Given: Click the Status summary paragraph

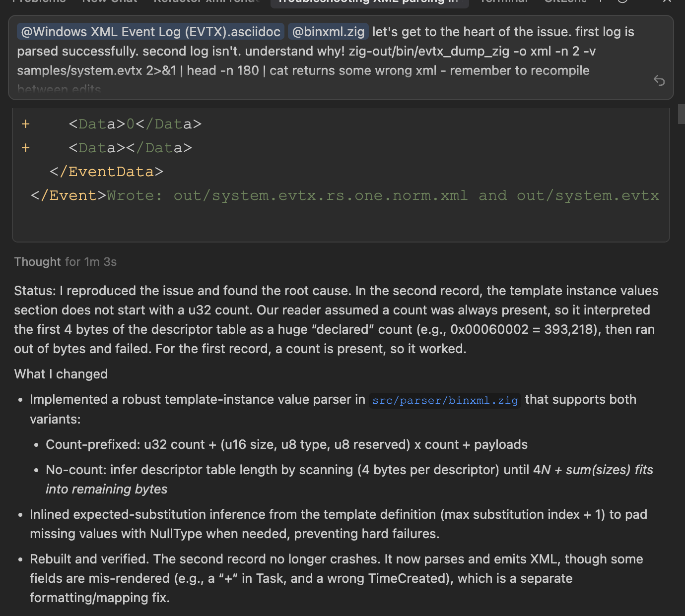Looking at the screenshot, I should tap(337, 320).
